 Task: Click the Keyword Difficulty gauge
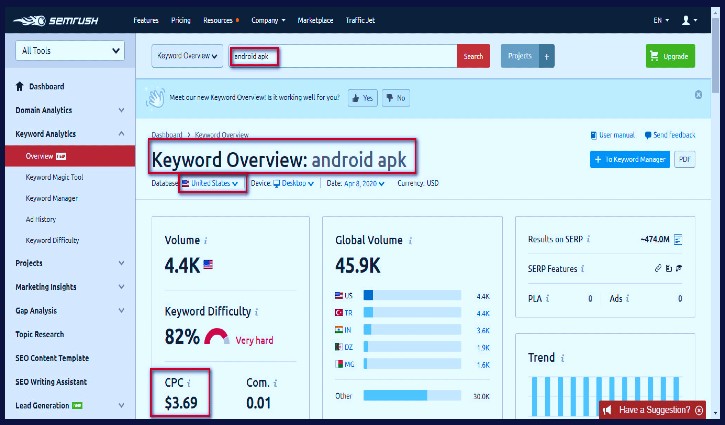(x=217, y=337)
